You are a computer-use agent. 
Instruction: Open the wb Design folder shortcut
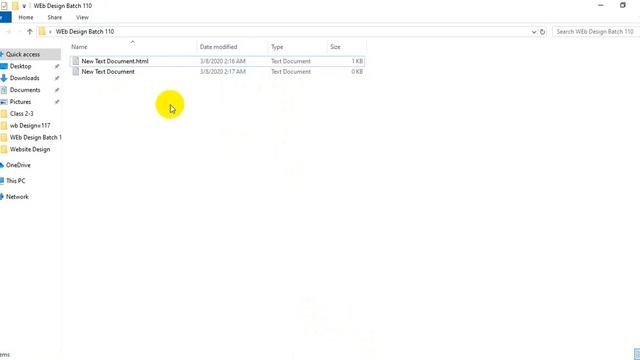click(x=30, y=126)
